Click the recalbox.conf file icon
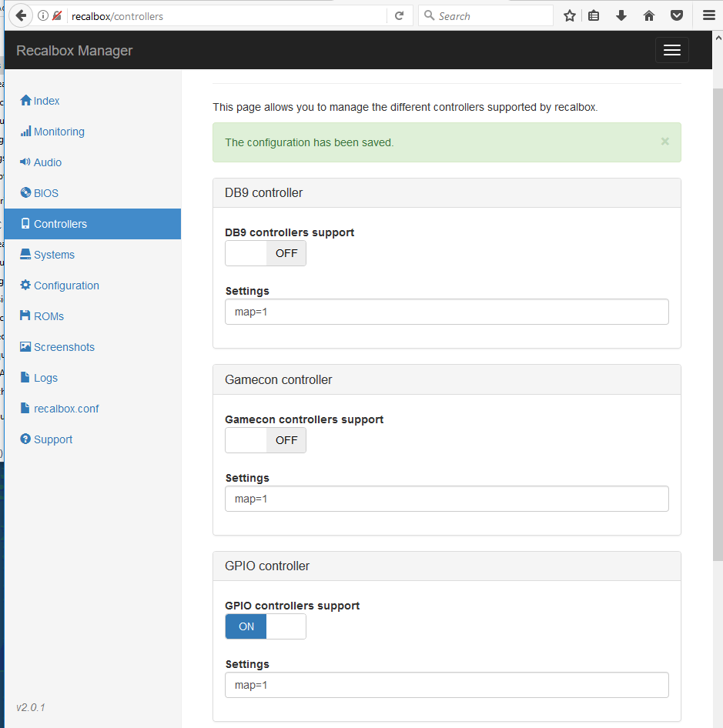This screenshot has height=728, width=723. tap(25, 408)
